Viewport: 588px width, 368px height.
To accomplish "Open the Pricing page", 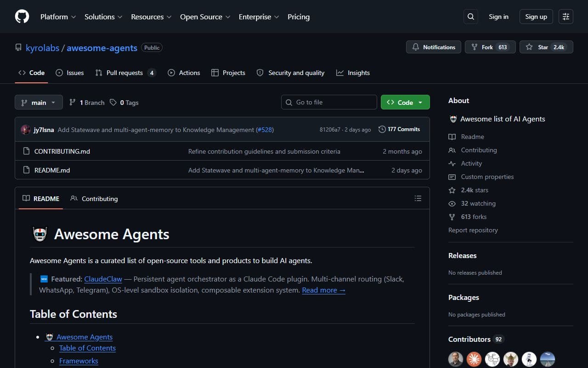I will 299,17.
